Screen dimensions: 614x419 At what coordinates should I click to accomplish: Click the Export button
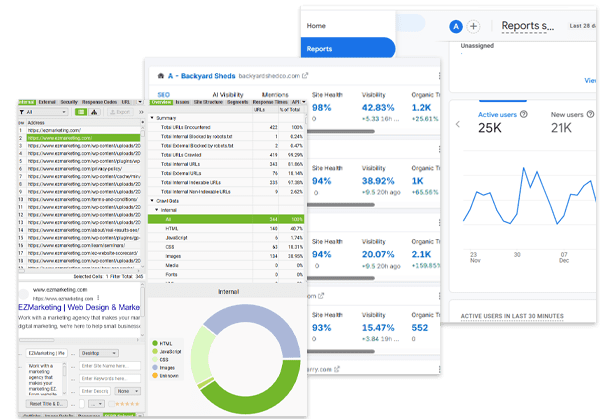(120, 112)
